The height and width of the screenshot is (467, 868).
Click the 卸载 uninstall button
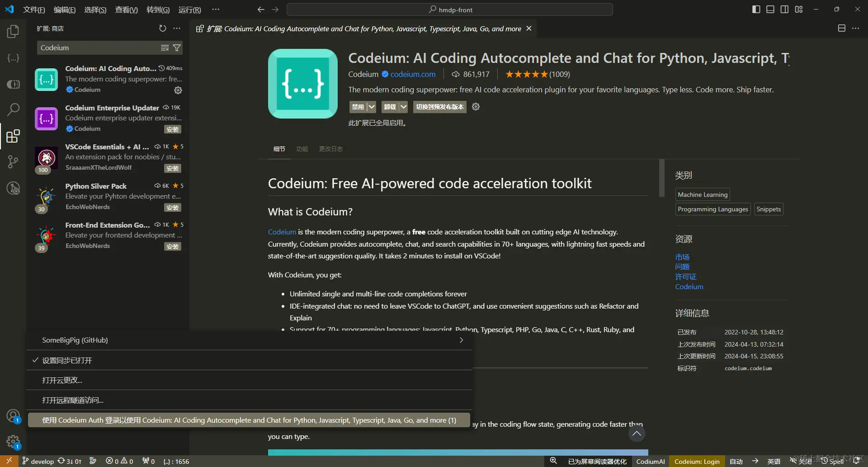(390, 107)
